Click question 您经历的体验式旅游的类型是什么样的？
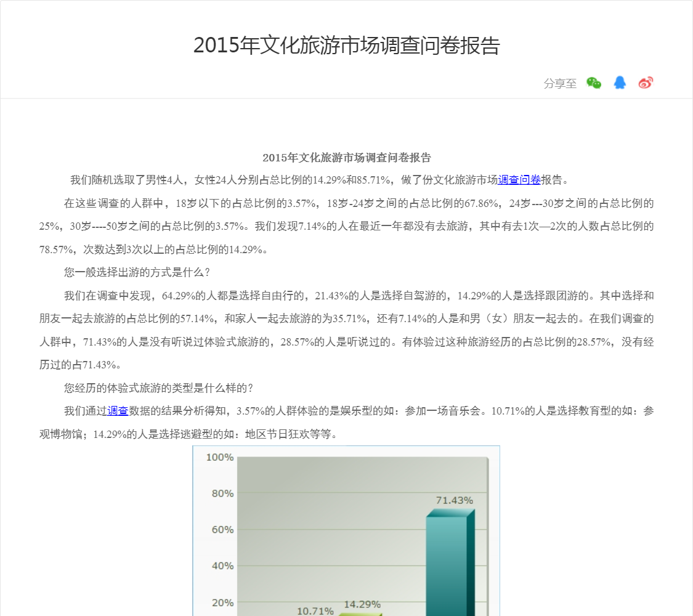This screenshot has width=693, height=616. [158, 388]
